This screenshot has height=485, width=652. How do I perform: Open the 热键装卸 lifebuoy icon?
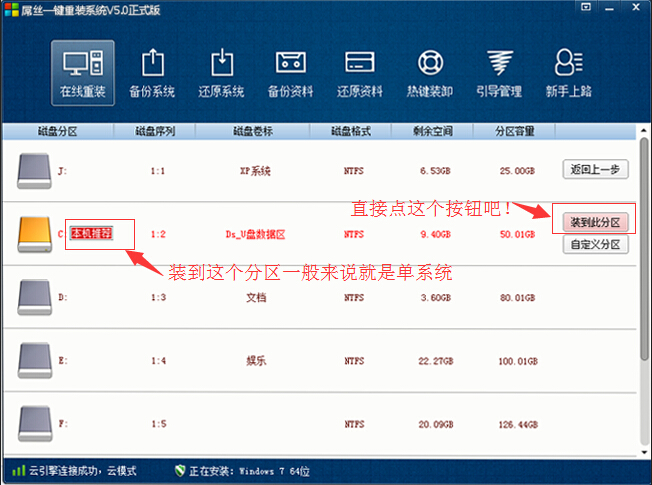[430, 72]
